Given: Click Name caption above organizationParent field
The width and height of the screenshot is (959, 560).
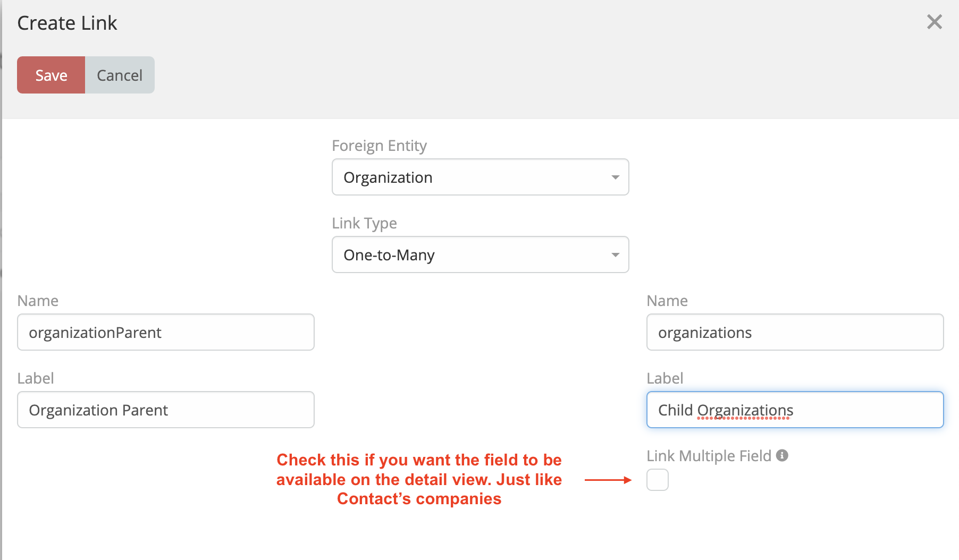Looking at the screenshot, I should pos(38,301).
